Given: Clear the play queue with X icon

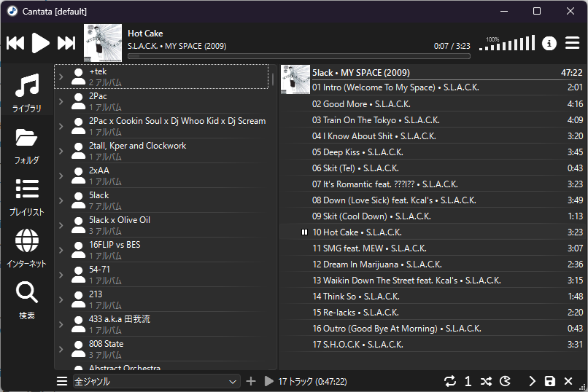Looking at the screenshot, I should pos(568,381).
